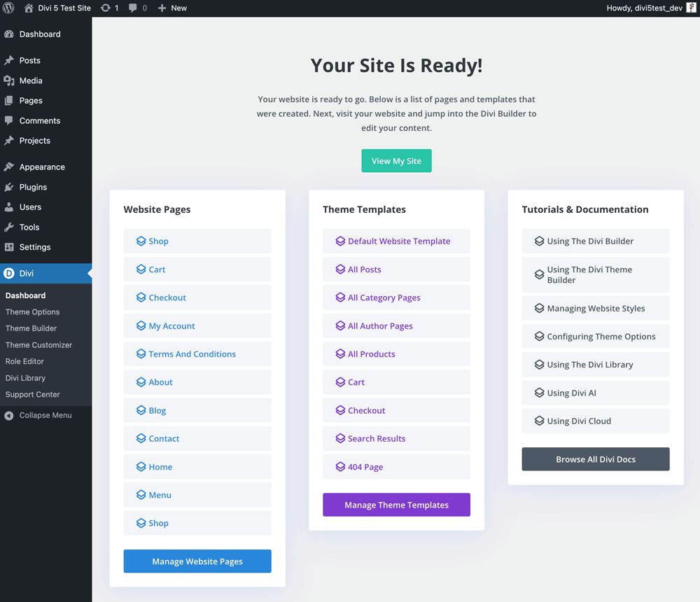The height and width of the screenshot is (602, 700).
Task: Click the Users person icon
Action: coord(9,206)
